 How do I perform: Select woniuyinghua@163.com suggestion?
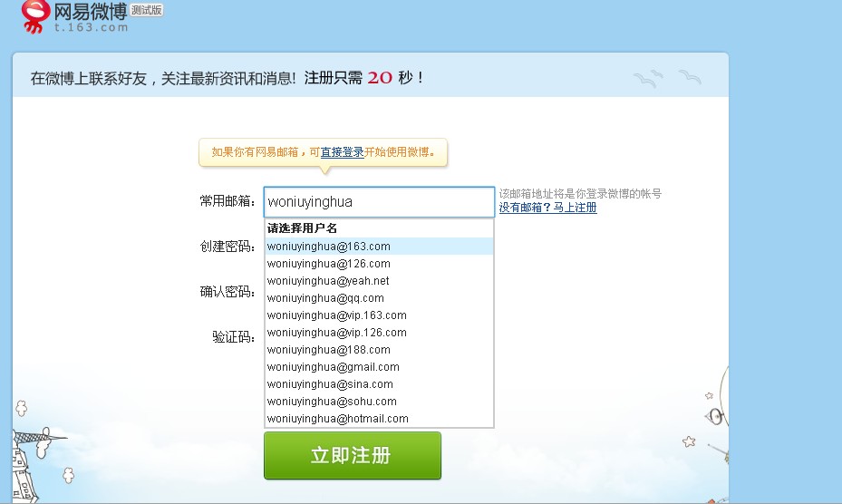click(x=379, y=246)
